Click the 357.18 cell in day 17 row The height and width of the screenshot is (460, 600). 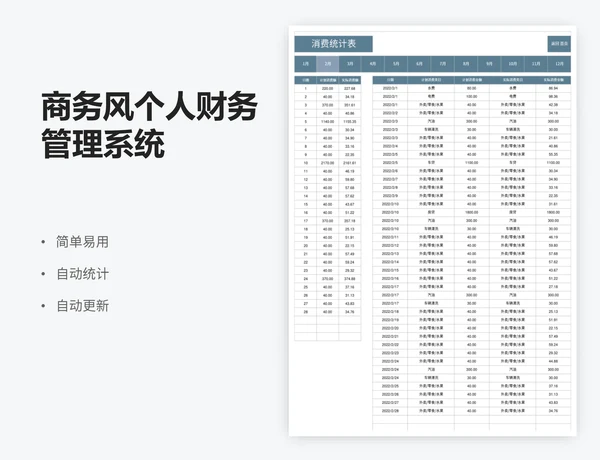click(350, 221)
